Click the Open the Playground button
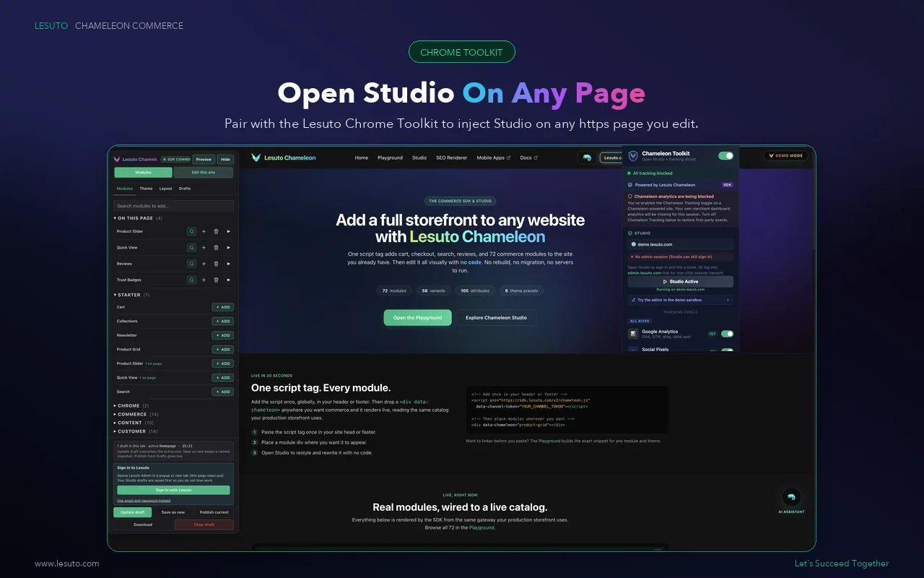Viewport: 924px width, 578px height. (417, 318)
